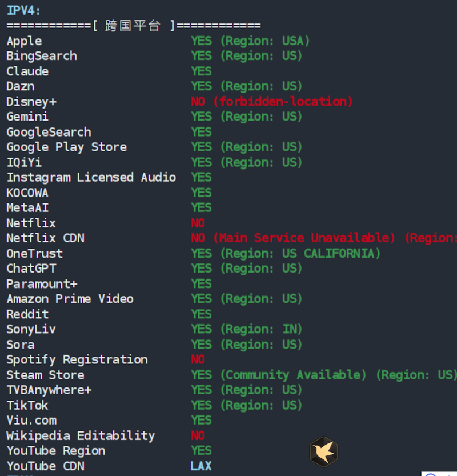Click the Spotify Registration label
The image size is (457, 476).
tap(77, 359)
